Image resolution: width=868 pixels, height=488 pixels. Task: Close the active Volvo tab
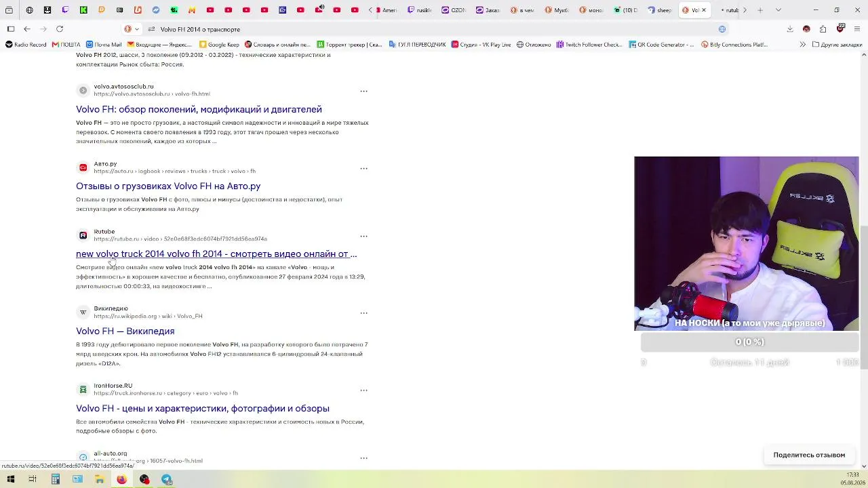(x=703, y=10)
